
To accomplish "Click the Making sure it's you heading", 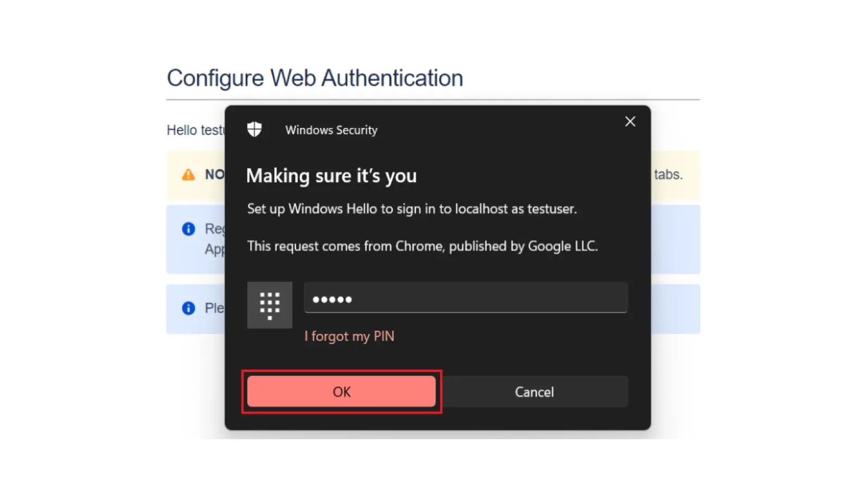I will [x=331, y=175].
